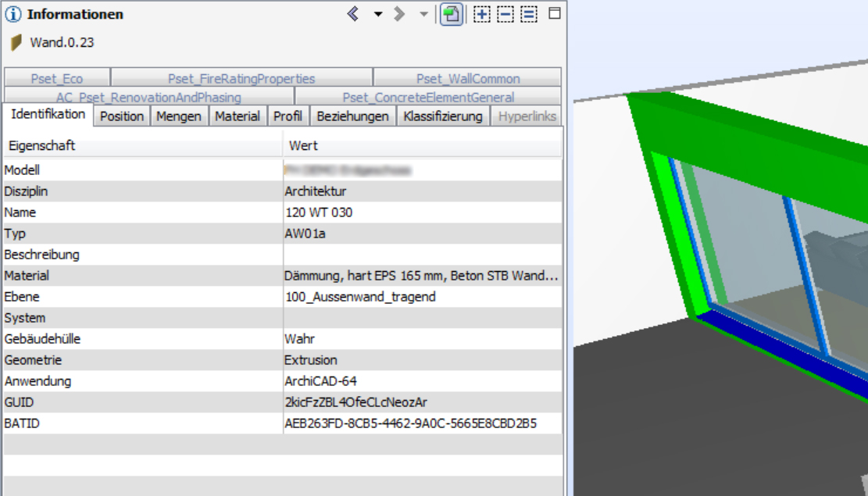The height and width of the screenshot is (496, 868).
Task: Show the Pset_FireRatingProperties tab
Action: (241, 78)
